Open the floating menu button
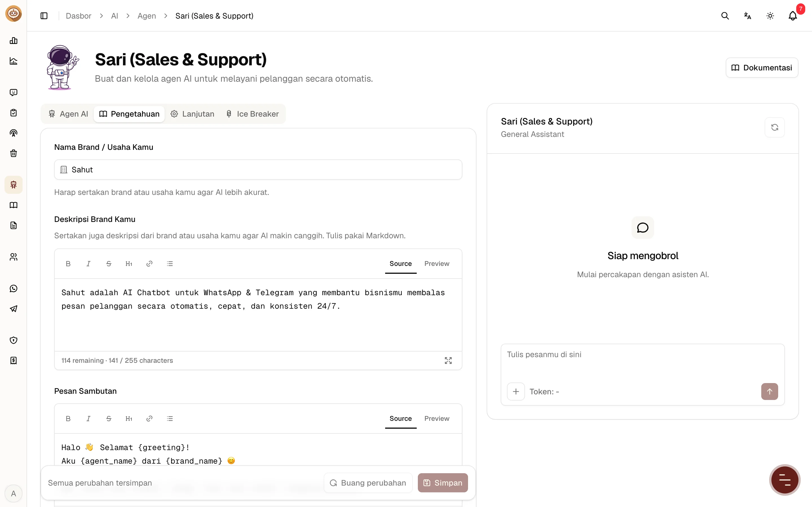Image resolution: width=812 pixels, height=507 pixels. pyautogui.click(x=784, y=480)
